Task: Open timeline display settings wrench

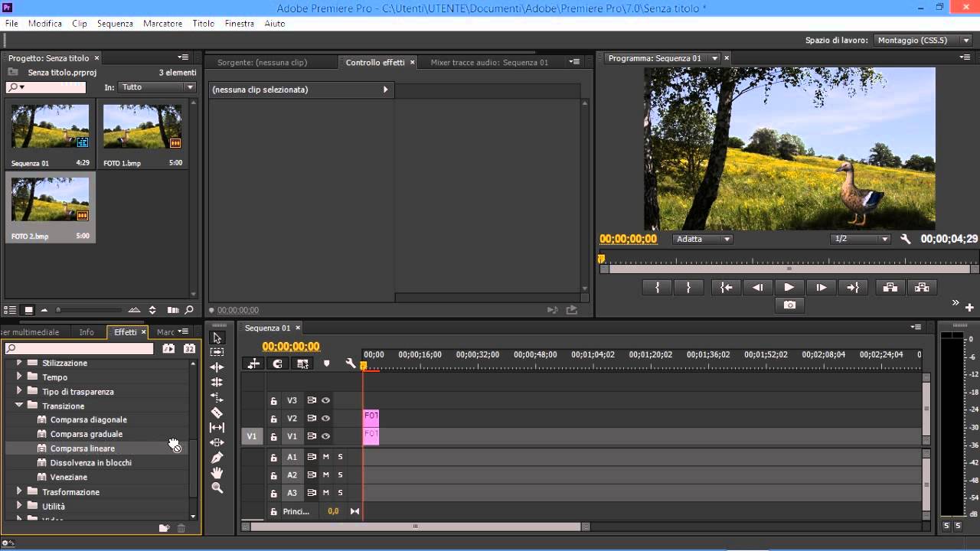Action: [x=351, y=364]
